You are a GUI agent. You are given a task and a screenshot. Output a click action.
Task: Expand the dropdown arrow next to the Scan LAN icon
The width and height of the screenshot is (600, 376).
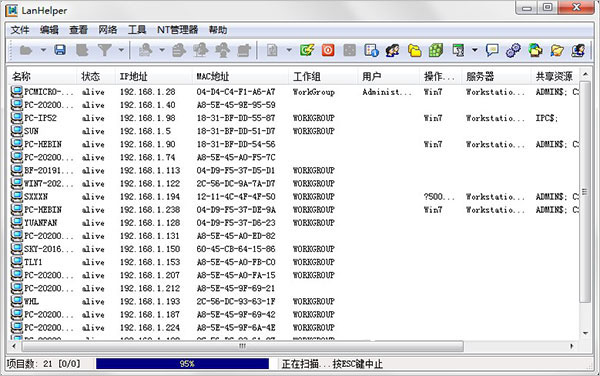click(x=162, y=50)
